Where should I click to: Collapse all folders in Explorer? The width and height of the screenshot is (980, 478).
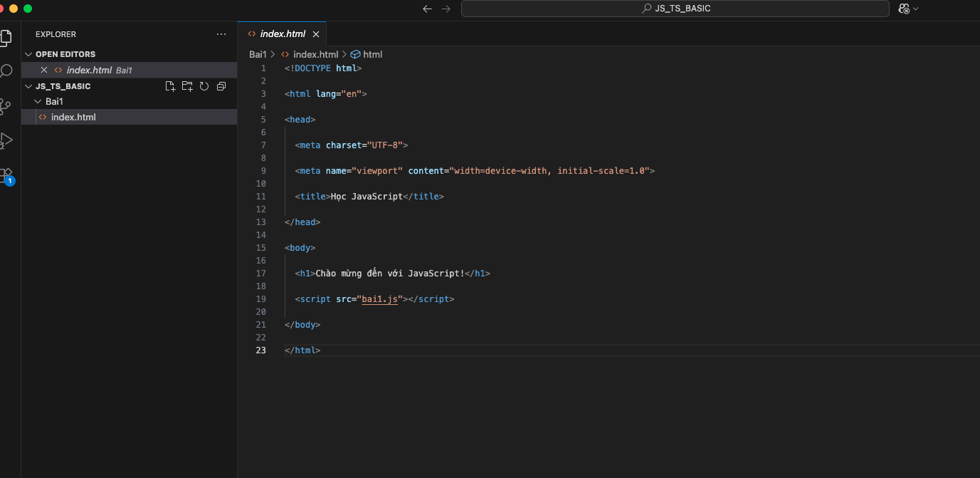[221, 86]
